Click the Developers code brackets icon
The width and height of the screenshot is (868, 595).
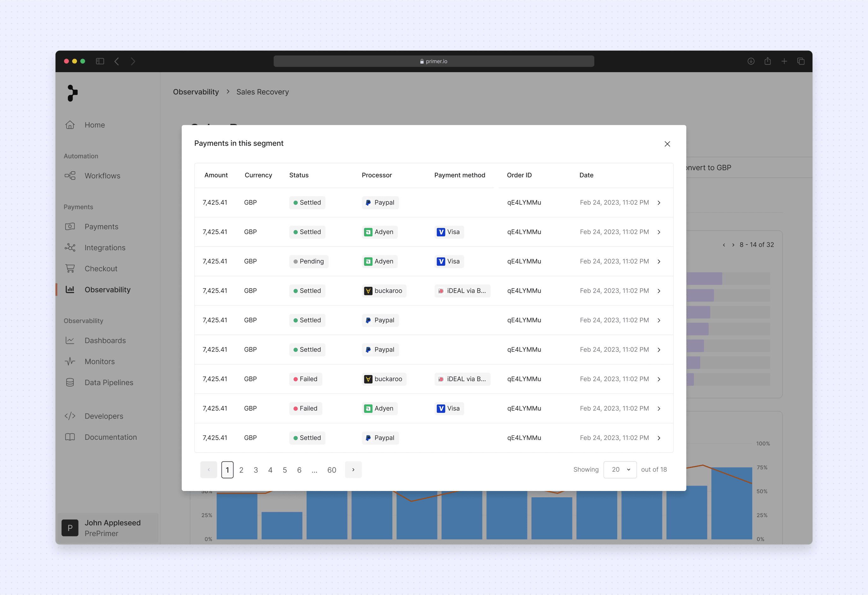[70, 416]
